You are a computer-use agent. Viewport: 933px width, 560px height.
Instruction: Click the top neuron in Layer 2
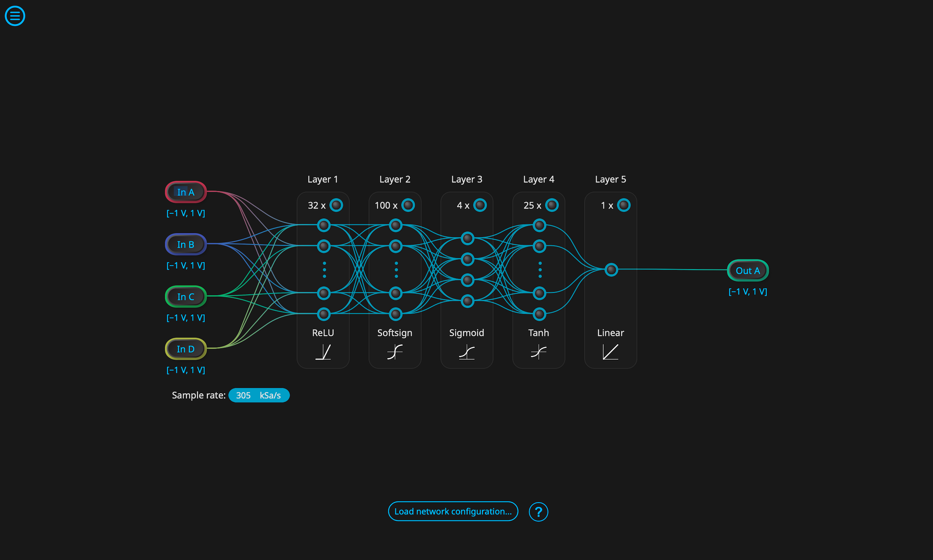[396, 225]
